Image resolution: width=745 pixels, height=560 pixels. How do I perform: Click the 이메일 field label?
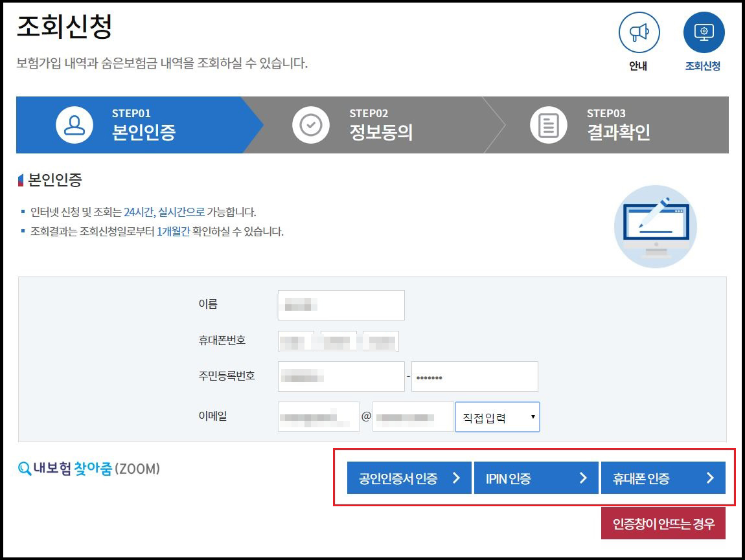pyautogui.click(x=212, y=416)
